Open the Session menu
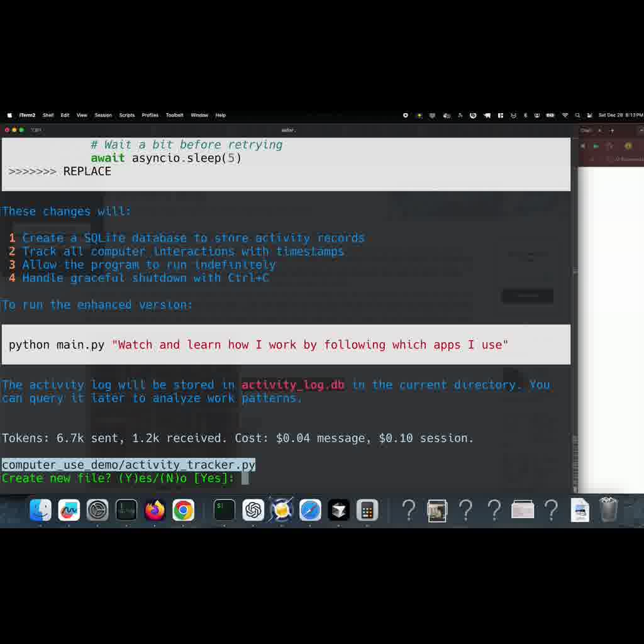The image size is (644, 644). click(x=103, y=115)
